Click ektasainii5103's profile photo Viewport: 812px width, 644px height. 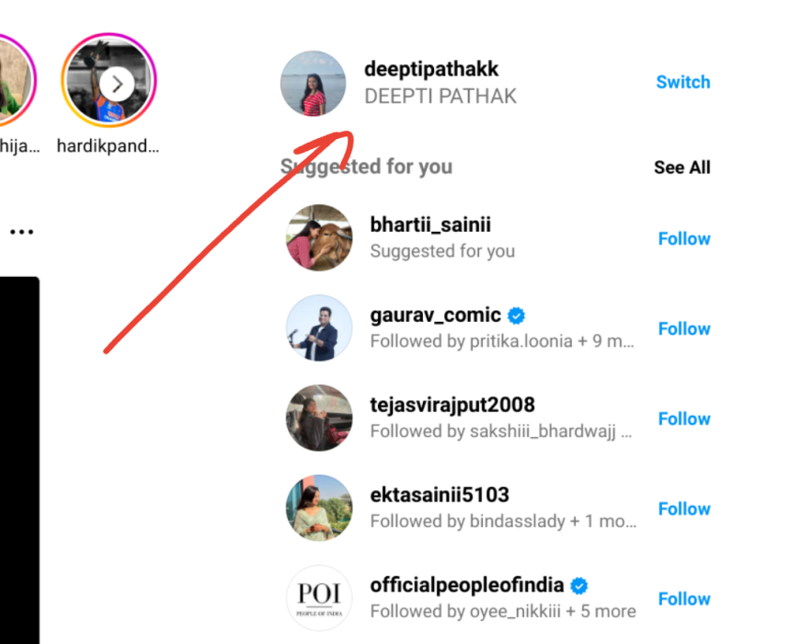coord(319,508)
